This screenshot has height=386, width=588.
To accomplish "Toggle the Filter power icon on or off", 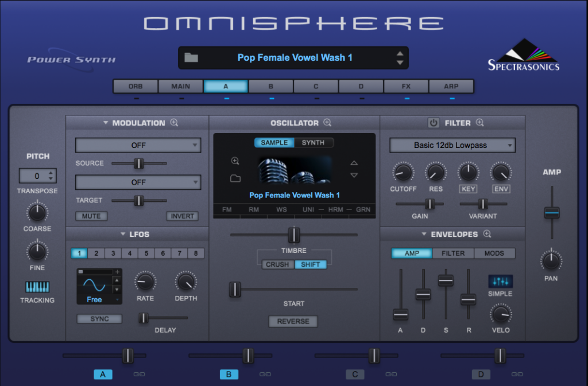I will (x=434, y=123).
